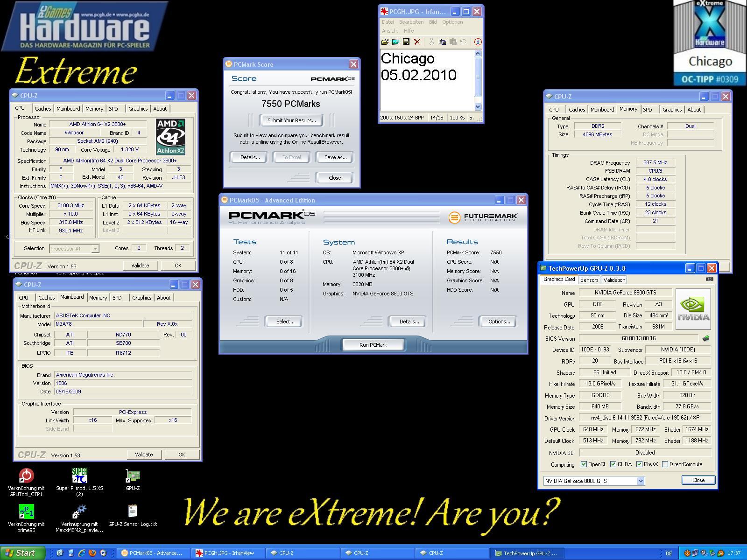The height and width of the screenshot is (560, 747).
Task: Click Options button under Results
Action: point(499,322)
